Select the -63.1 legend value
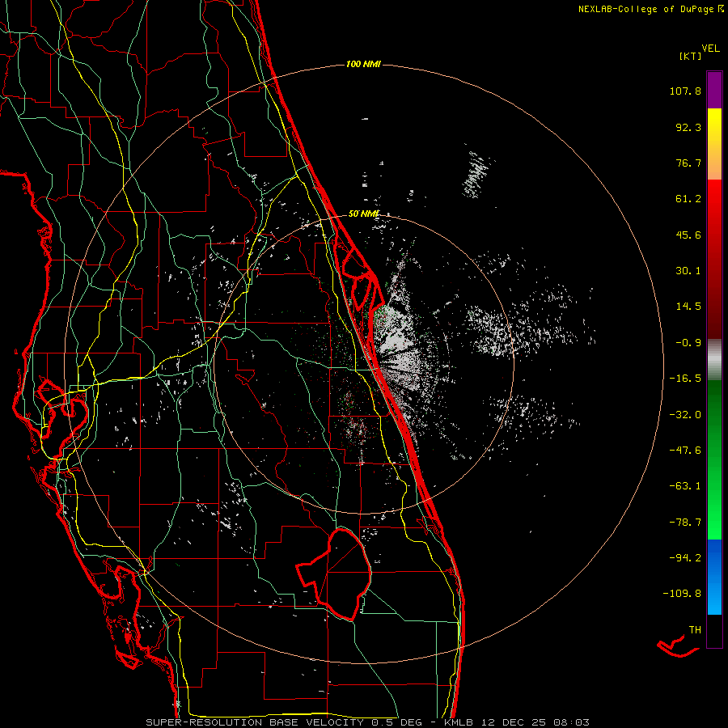728x728 pixels. coord(685,486)
